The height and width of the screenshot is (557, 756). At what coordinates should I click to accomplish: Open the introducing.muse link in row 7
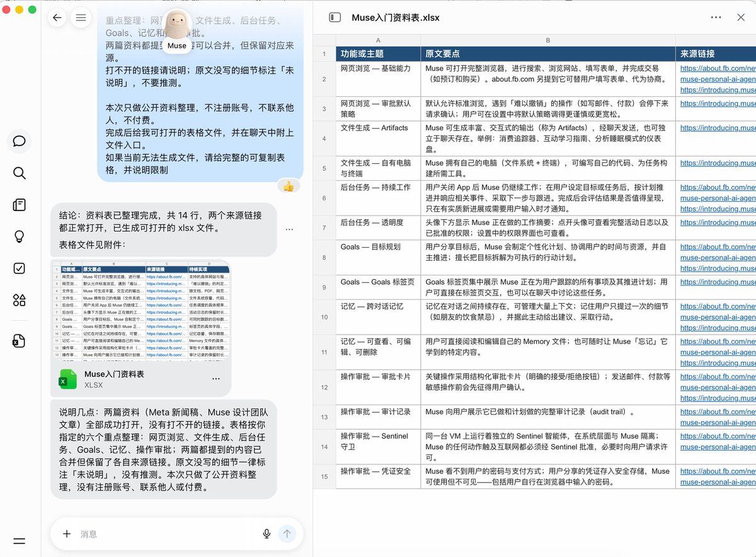[x=718, y=222]
